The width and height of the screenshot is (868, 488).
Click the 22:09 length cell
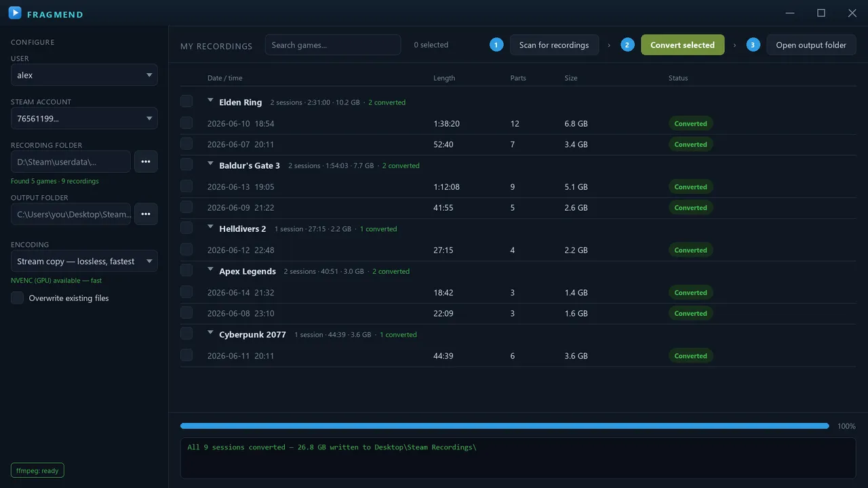coord(443,313)
